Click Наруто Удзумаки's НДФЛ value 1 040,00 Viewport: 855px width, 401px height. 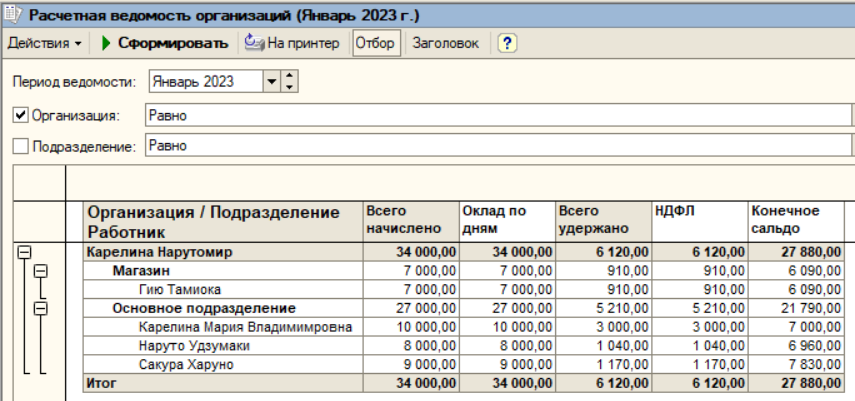point(700,346)
